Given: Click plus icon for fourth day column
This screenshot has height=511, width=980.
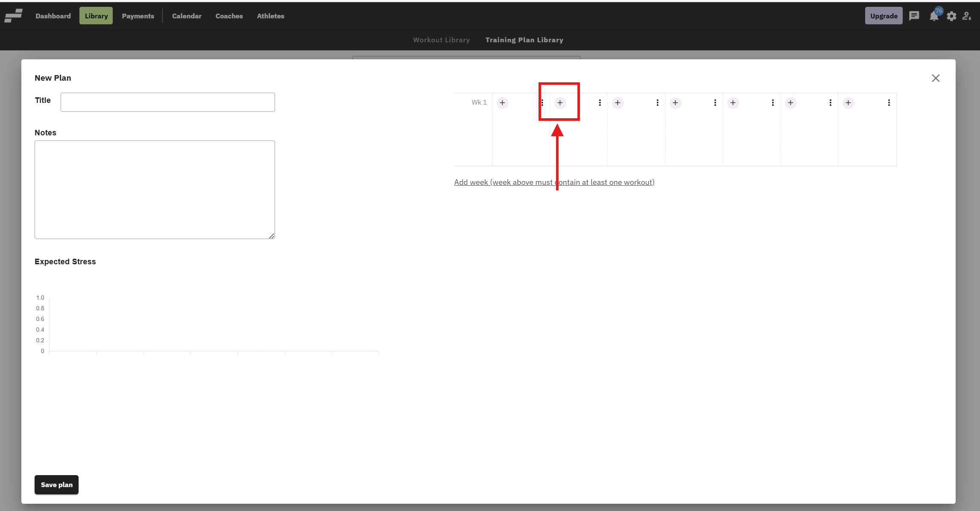Looking at the screenshot, I should (675, 103).
